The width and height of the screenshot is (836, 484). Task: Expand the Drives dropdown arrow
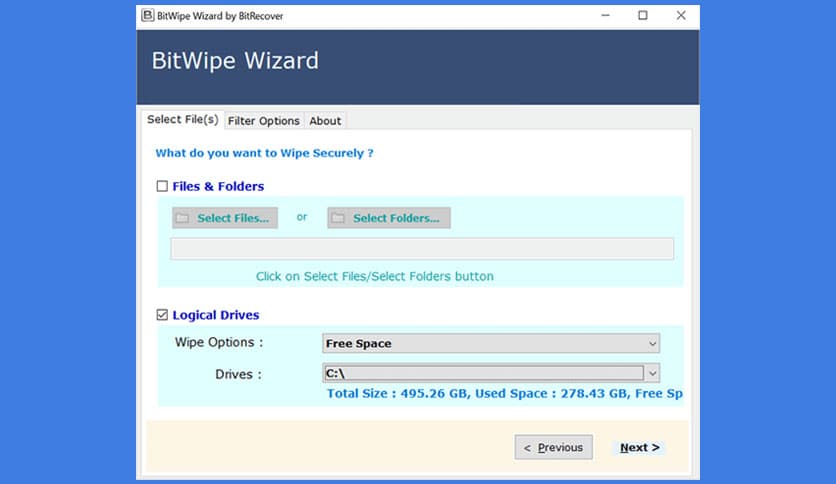click(652, 373)
